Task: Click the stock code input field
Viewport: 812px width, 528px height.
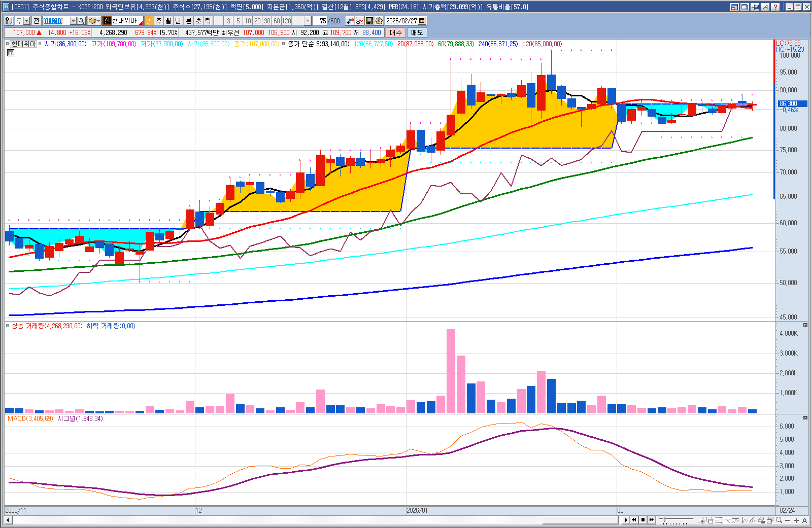Action: pos(56,21)
